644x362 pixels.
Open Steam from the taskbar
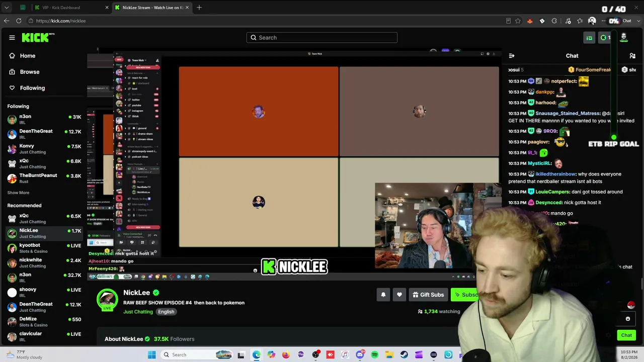404,355
